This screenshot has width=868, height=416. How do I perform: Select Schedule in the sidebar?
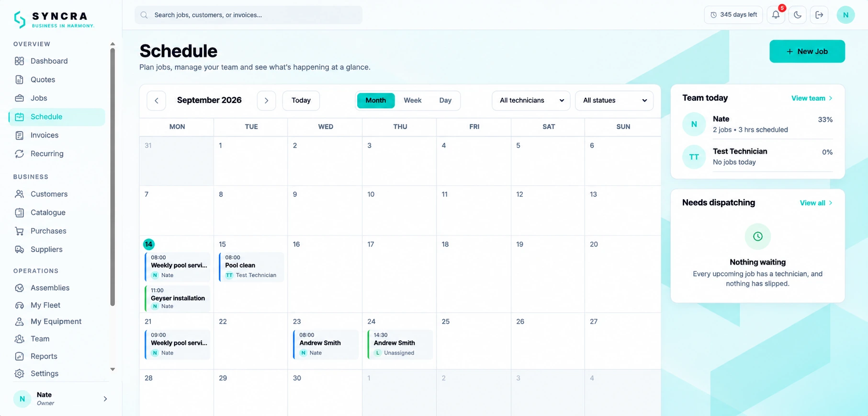coord(56,117)
